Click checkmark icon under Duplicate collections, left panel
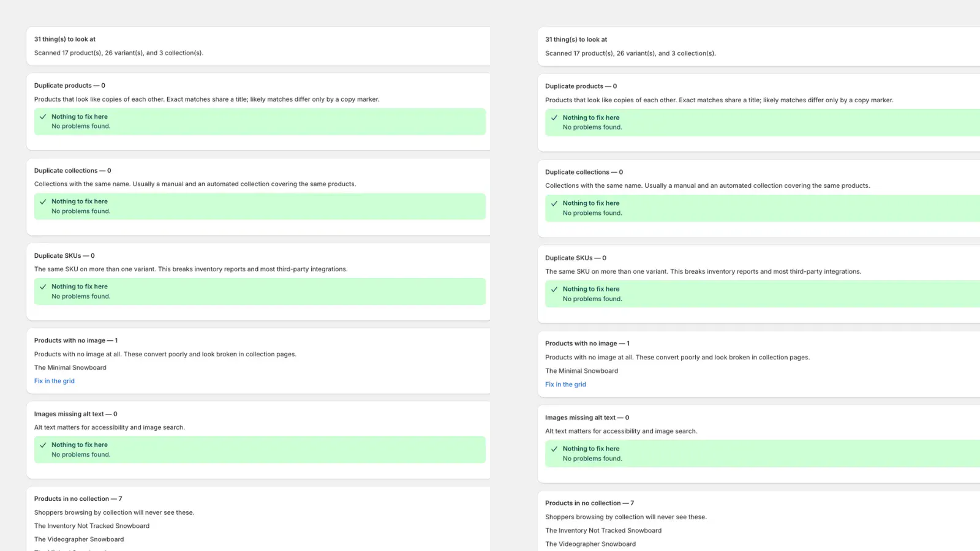 43,201
